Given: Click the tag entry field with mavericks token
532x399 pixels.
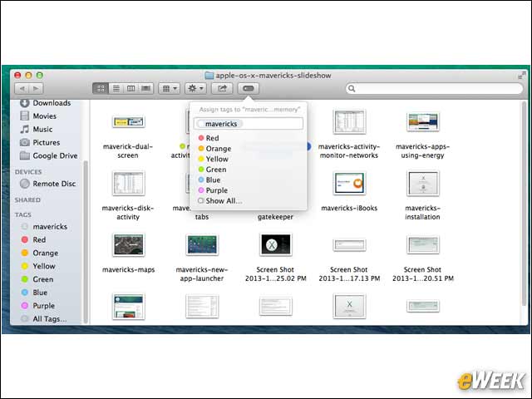Looking at the screenshot, I should (x=249, y=124).
